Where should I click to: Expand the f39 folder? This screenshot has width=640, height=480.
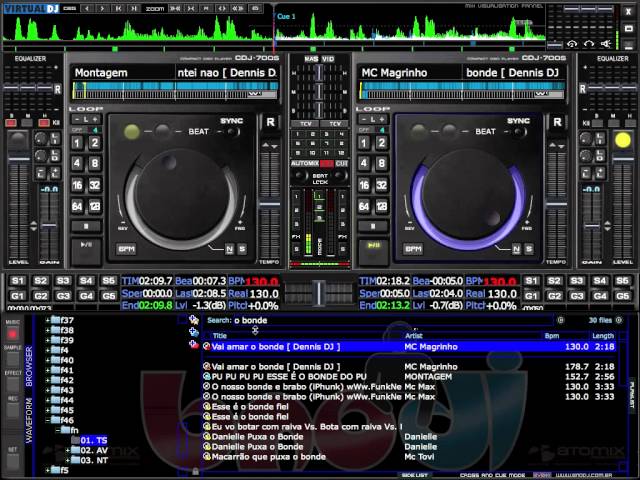click(48, 340)
